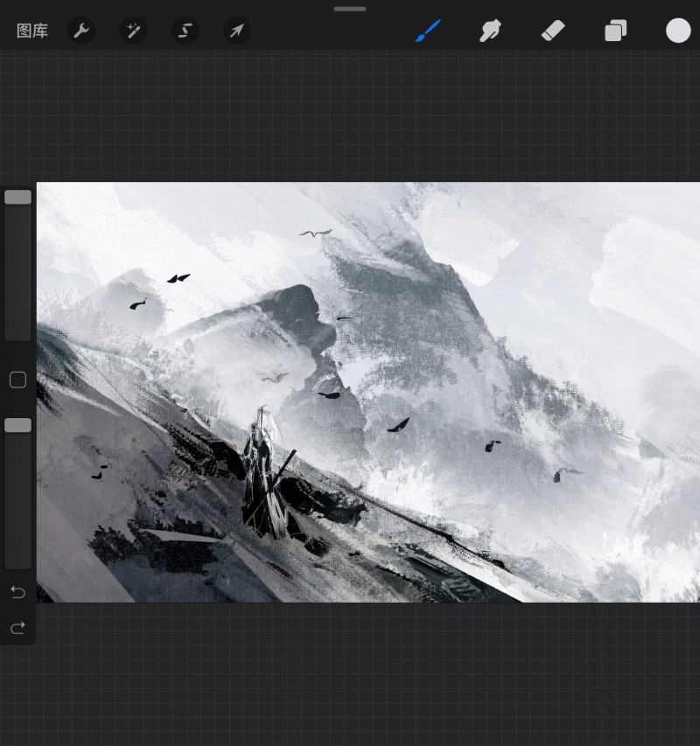Screen dimensions: 700x746
Task: Click the brush size slider handle
Action: 18,197
